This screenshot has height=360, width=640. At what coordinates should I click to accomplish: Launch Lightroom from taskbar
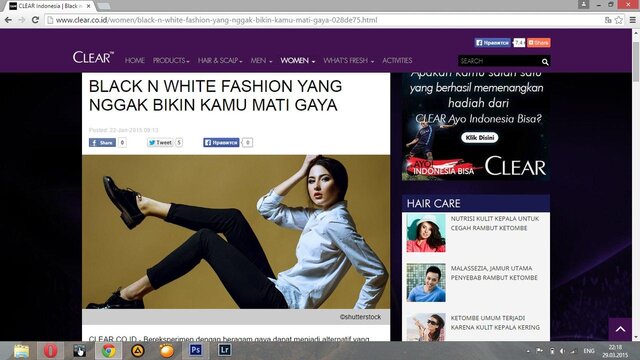click(224, 350)
